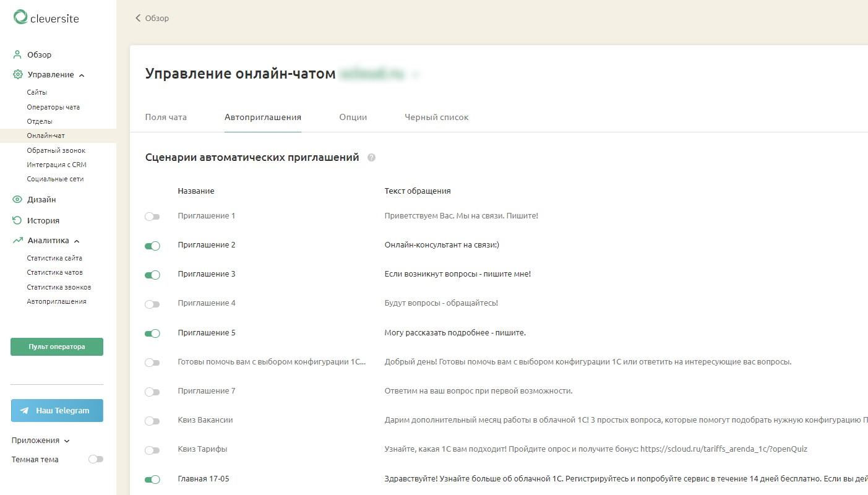This screenshot has height=495, width=868.
Task: Click the Дизайн eye icon
Action: [17, 199]
